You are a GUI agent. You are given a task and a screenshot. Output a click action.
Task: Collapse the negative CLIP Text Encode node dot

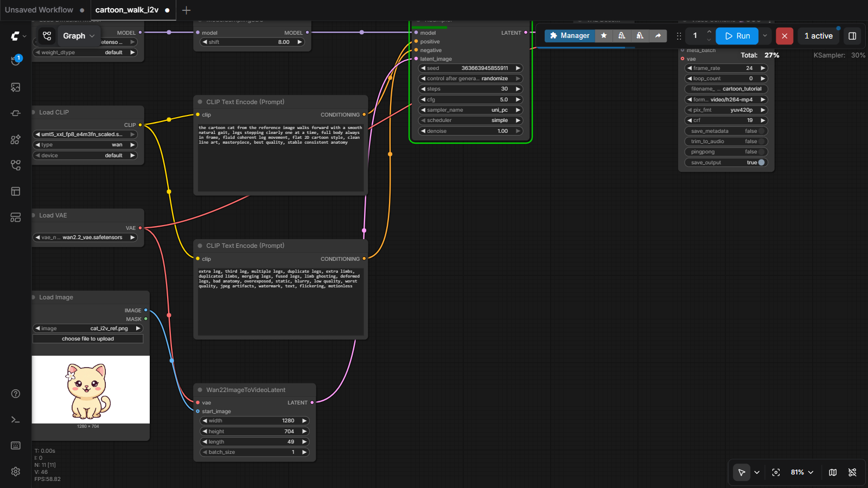pos(200,246)
